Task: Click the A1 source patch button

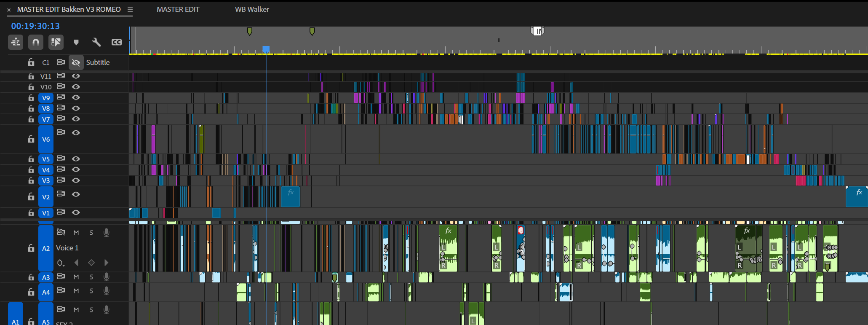Action: [16, 314]
